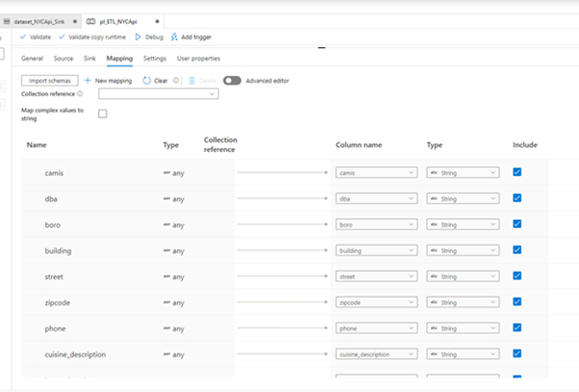Click the any type in camis row
The image size is (579, 392).
(x=174, y=173)
